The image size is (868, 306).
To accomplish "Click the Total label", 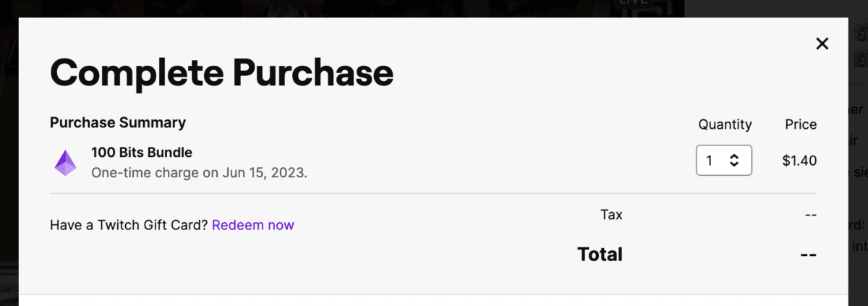I will 600,254.
